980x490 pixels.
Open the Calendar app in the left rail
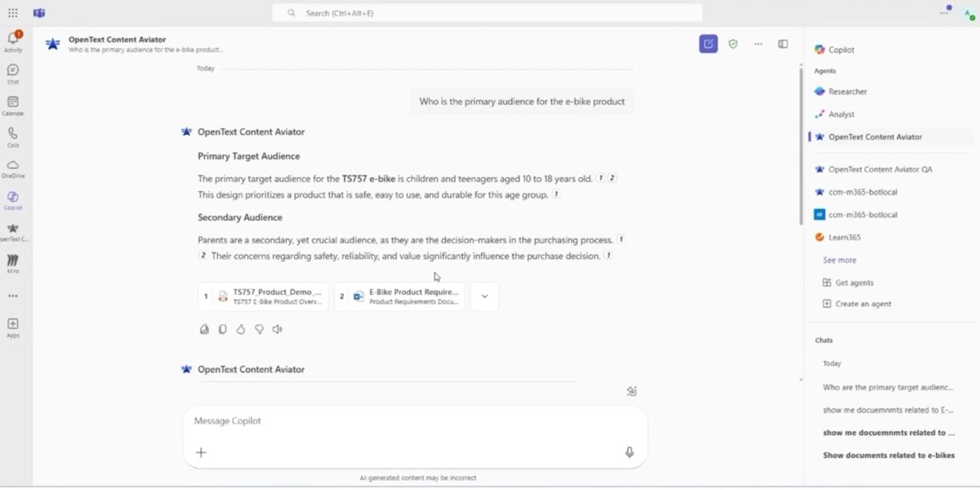pos(12,105)
